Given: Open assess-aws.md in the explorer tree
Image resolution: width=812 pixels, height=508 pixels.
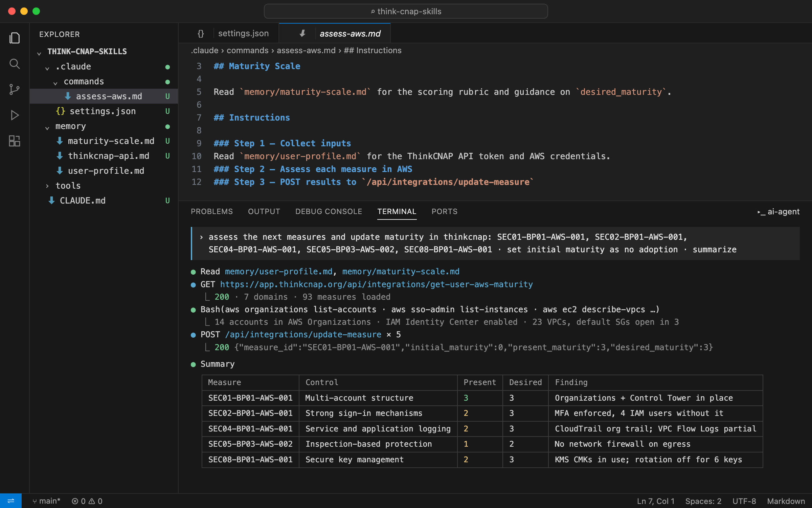Looking at the screenshot, I should 104,96.
